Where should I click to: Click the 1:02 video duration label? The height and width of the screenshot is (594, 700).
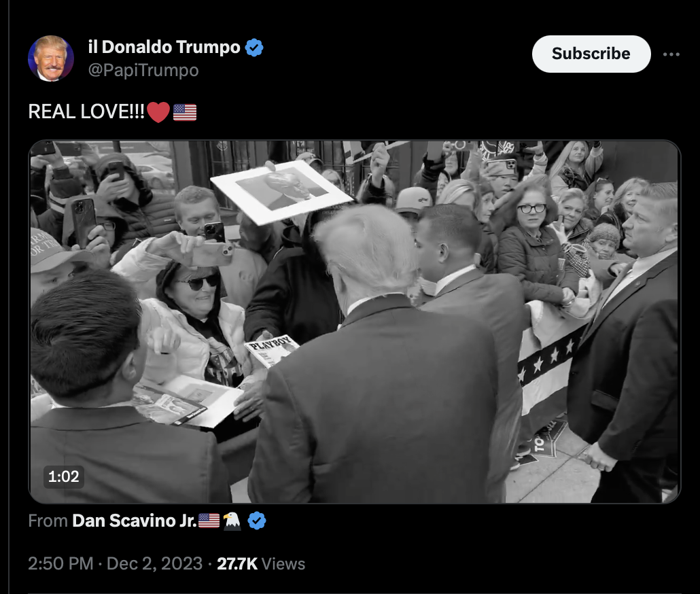63,476
